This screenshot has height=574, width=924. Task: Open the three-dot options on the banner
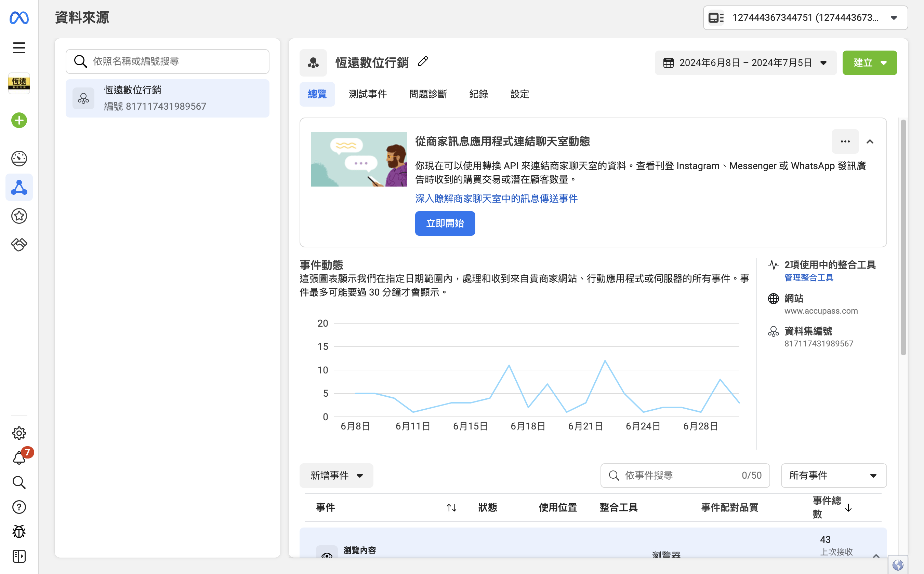[845, 141]
